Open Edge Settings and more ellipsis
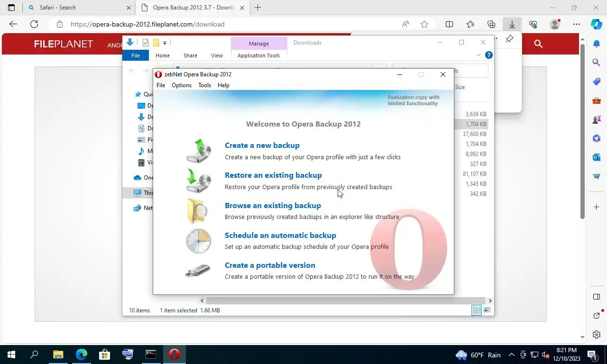 click(x=576, y=24)
